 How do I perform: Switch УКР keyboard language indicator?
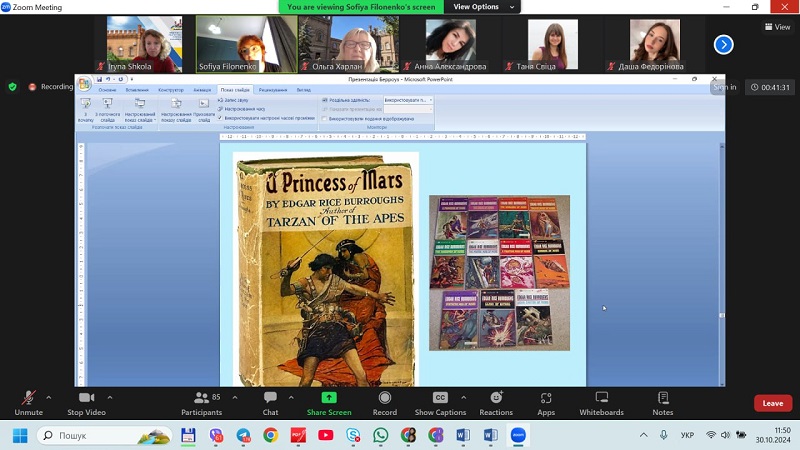click(687, 435)
